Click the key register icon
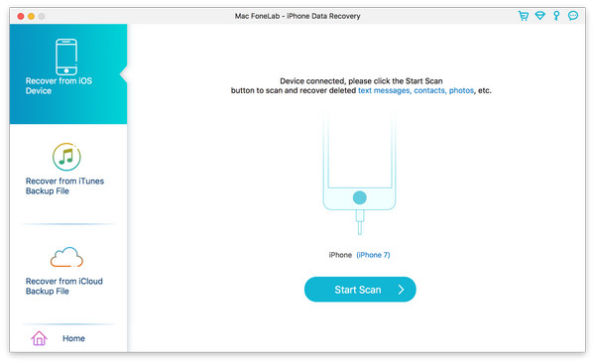The image size is (595, 364). 556,16
